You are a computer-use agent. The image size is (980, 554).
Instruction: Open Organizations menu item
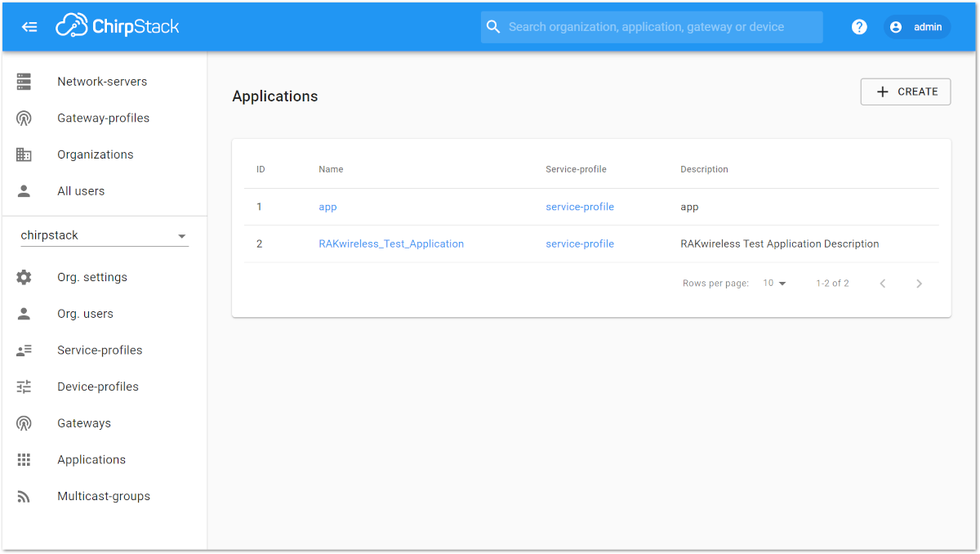[105, 154]
